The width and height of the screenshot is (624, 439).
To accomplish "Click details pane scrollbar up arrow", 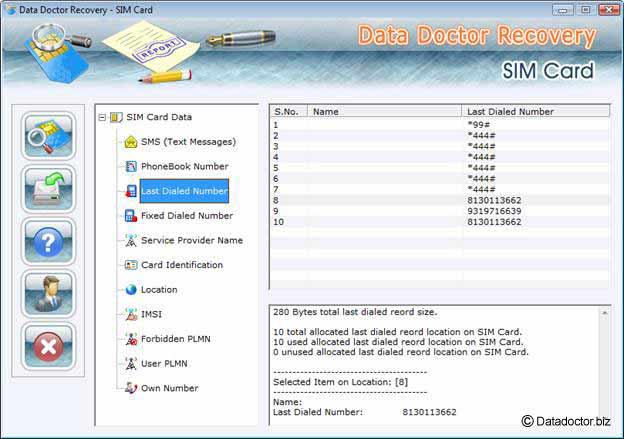I will tap(604, 313).
